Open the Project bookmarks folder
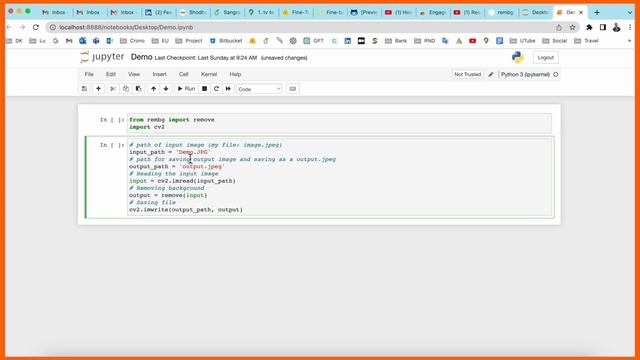640x360 pixels. coord(189,41)
